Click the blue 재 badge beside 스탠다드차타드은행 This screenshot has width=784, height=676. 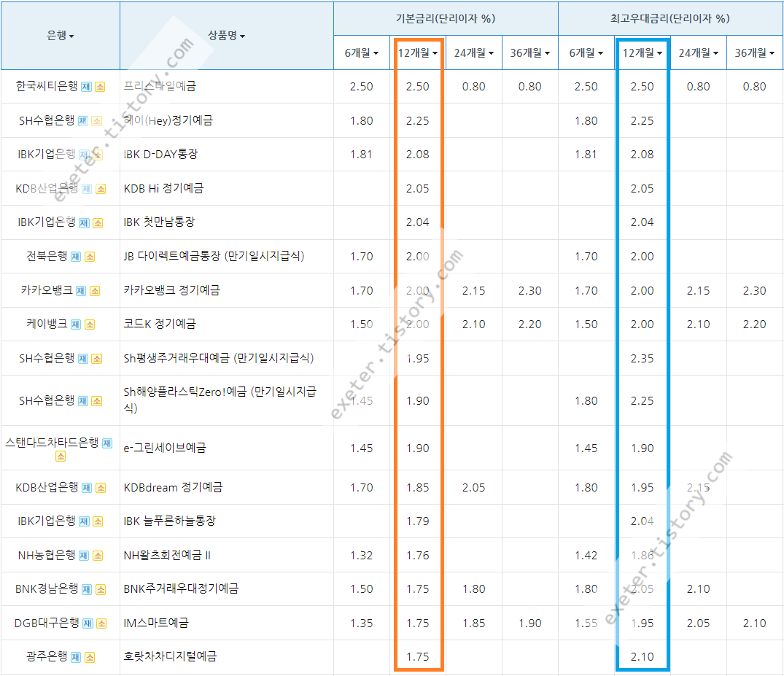(x=107, y=443)
